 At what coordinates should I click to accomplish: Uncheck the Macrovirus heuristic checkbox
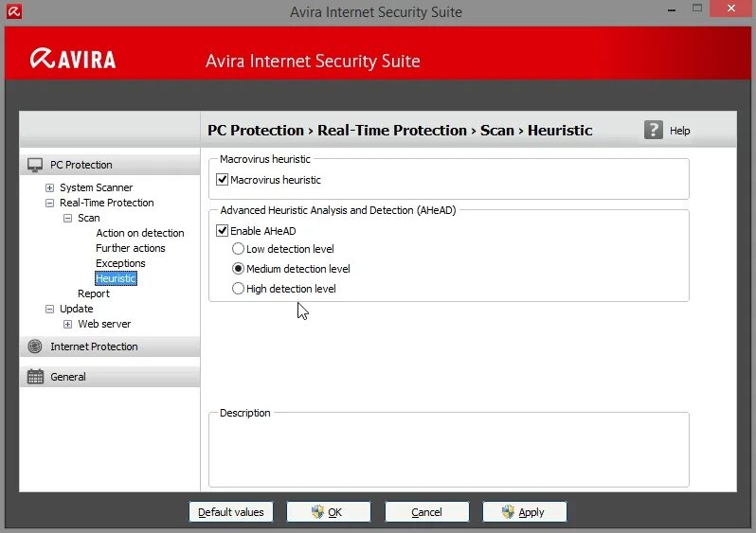click(x=223, y=180)
